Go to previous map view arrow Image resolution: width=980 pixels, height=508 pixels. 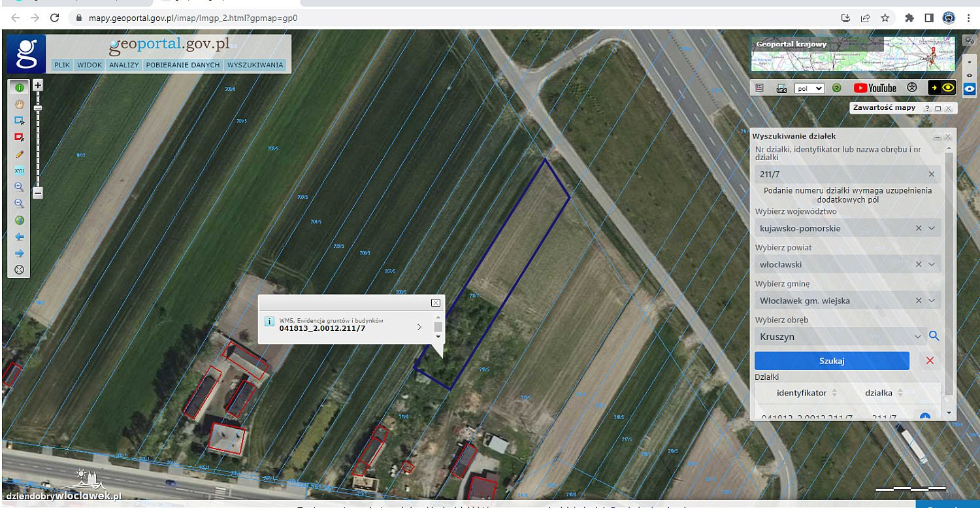pyautogui.click(x=20, y=237)
